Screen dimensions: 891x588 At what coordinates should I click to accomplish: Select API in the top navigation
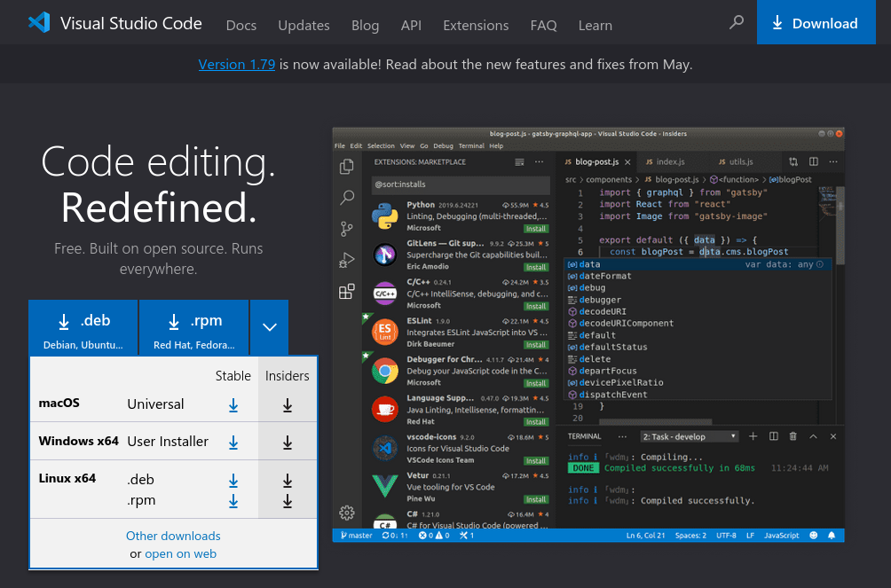pos(411,25)
